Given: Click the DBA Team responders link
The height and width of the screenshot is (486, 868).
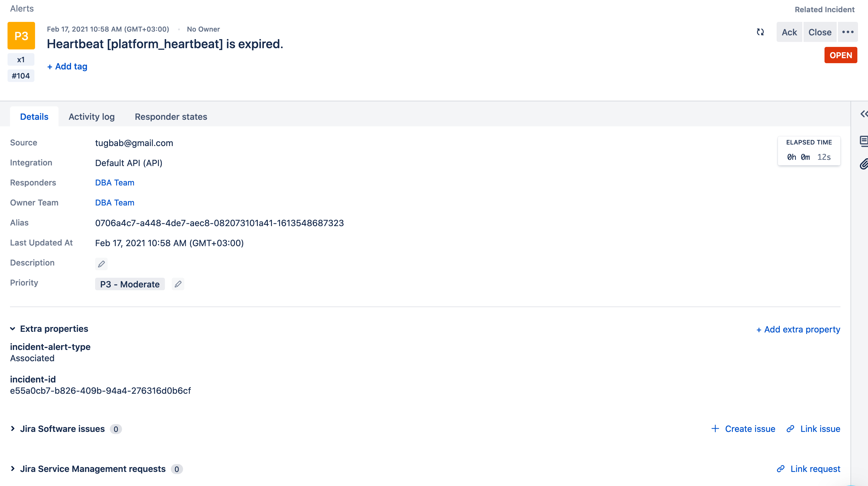Looking at the screenshot, I should [115, 182].
